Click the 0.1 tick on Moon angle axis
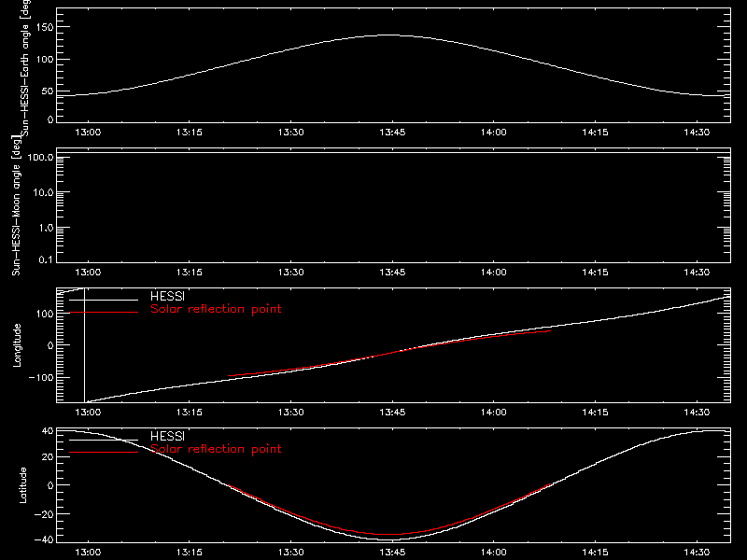Viewport: 747px width, 560px height. [x=46, y=259]
